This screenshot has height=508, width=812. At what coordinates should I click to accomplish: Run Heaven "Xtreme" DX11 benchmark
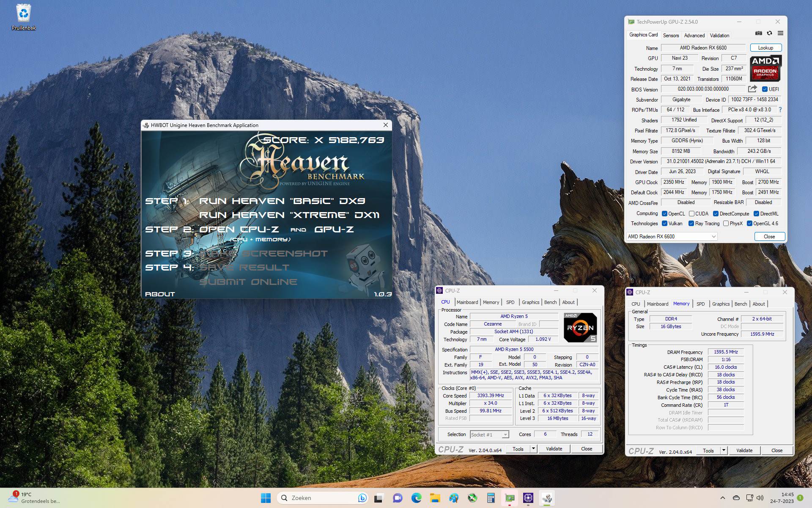[289, 215]
